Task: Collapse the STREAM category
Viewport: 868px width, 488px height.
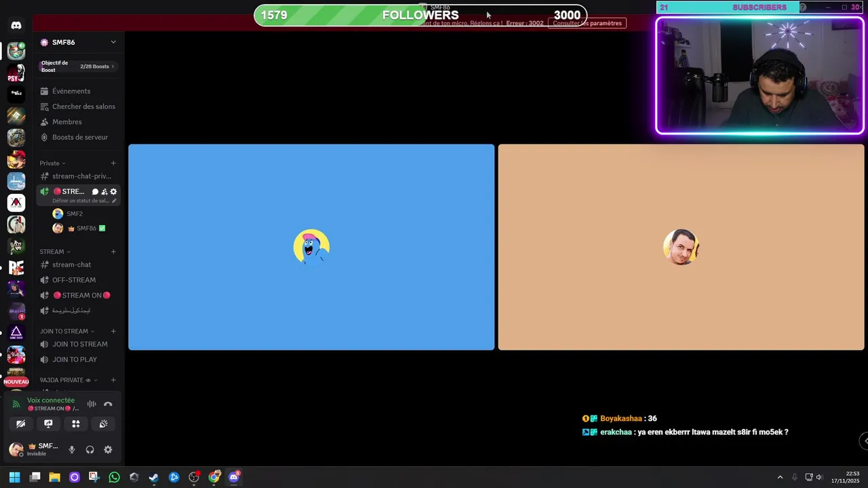Action: click(x=55, y=251)
